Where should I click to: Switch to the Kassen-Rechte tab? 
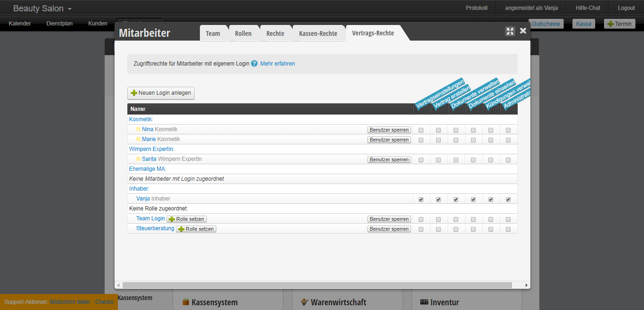(318, 34)
